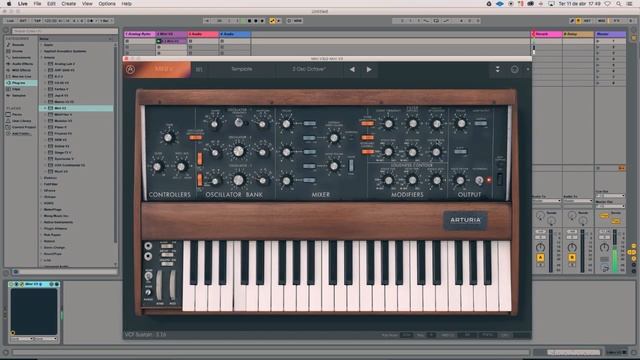640x360 pixels.
Task: Toggle Delay return track activator B
Action: coord(572,258)
